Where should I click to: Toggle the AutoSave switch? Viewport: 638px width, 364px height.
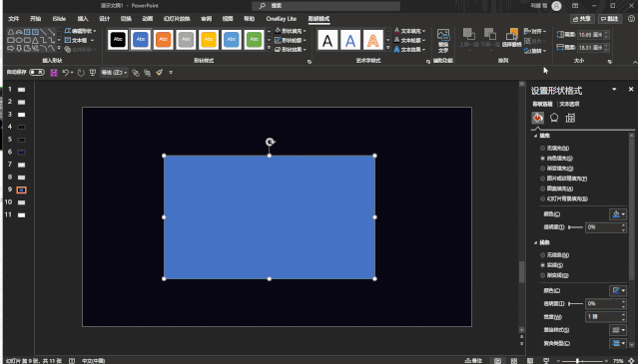pyautogui.click(x=37, y=73)
